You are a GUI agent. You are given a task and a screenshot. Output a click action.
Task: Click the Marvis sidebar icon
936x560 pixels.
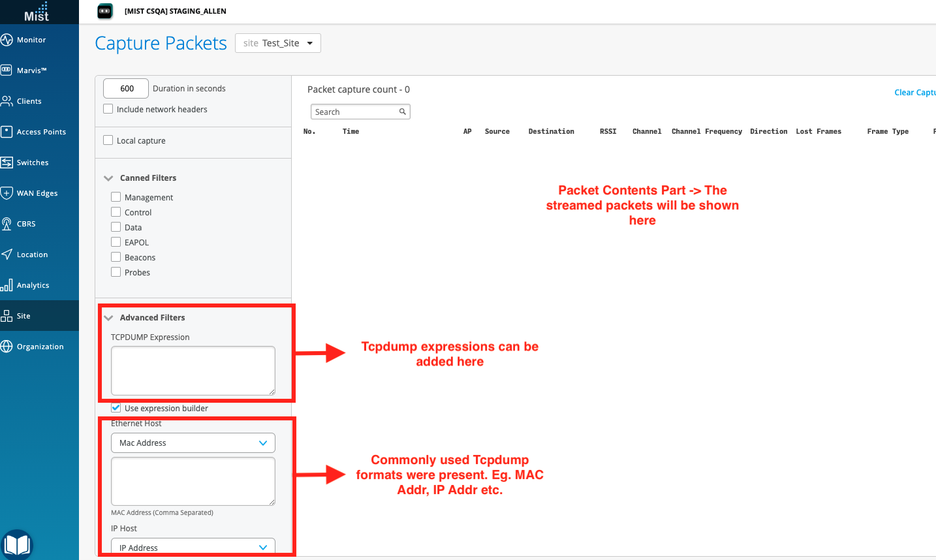click(7, 70)
